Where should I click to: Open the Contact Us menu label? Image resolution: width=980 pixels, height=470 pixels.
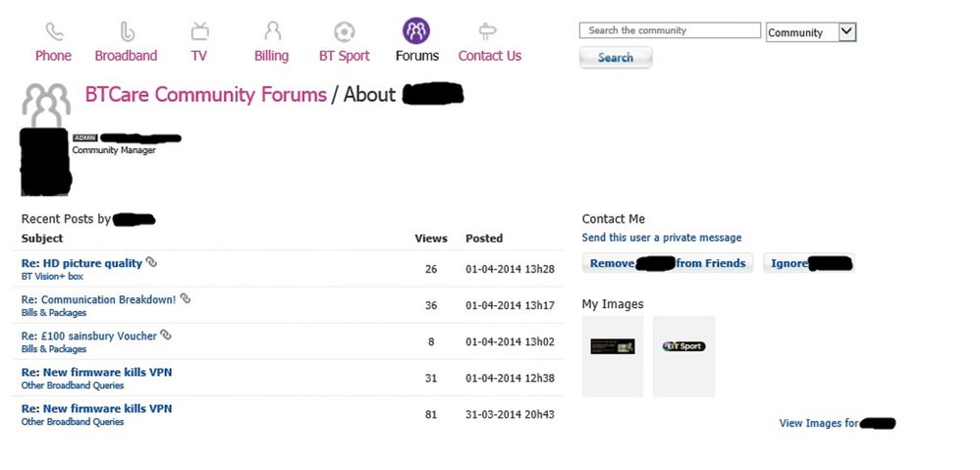(x=489, y=56)
